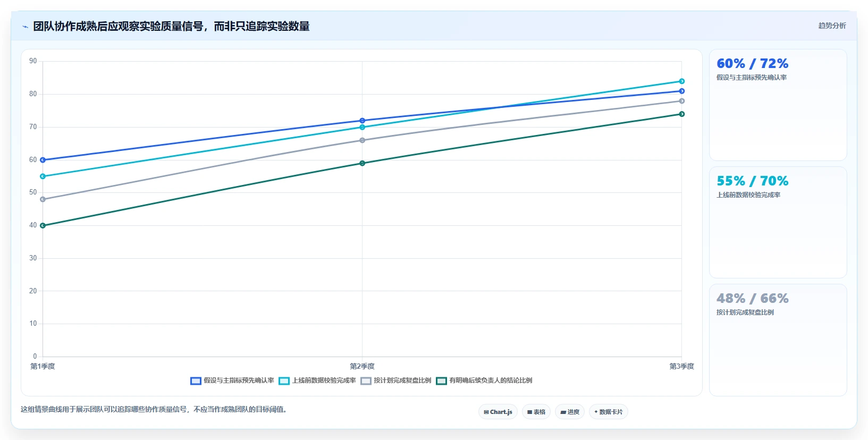Toggle the 上线前数据校验完成率 legend series
The height and width of the screenshot is (440, 868).
pyautogui.click(x=317, y=380)
